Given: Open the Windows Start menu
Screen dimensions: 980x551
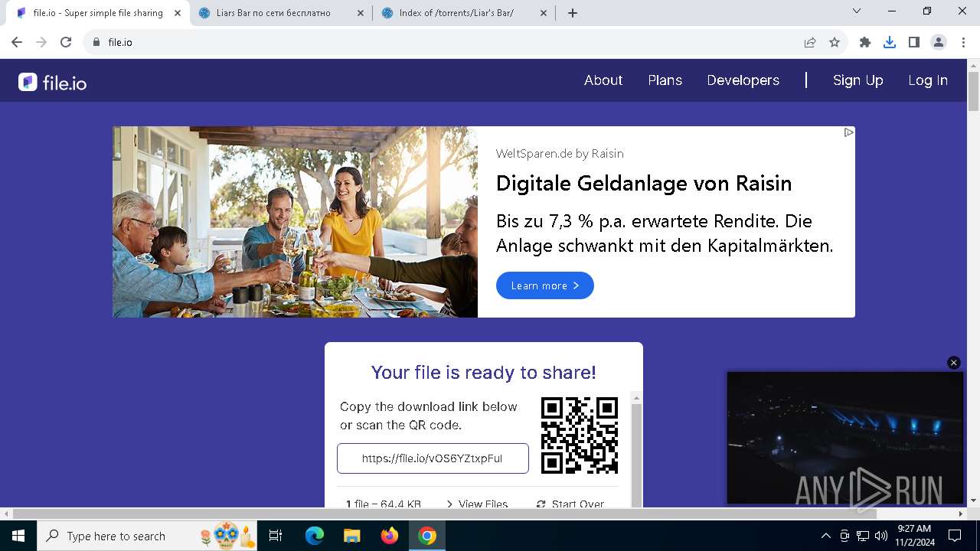Looking at the screenshot, I should pos(18,536).
